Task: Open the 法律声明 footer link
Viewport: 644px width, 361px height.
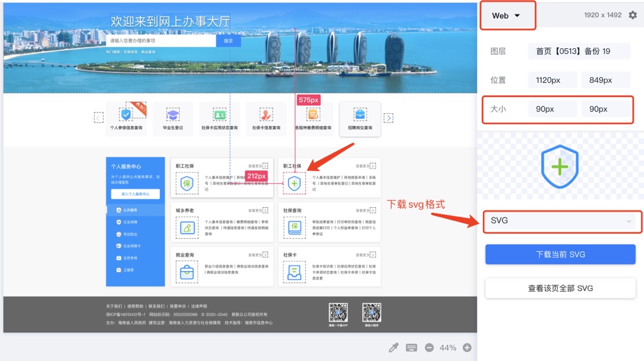Action: coord(199,306)
